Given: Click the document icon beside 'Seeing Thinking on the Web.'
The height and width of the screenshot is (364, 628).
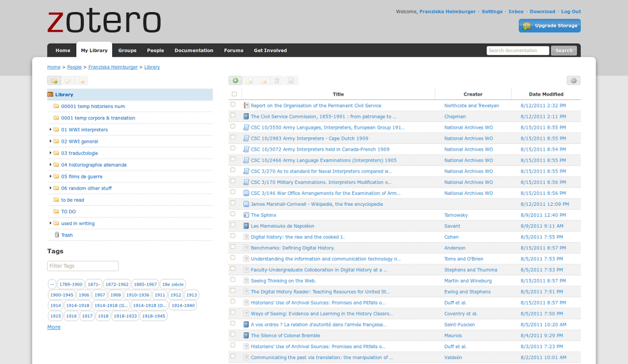Looking at the screenshot, I should [247, 281].
